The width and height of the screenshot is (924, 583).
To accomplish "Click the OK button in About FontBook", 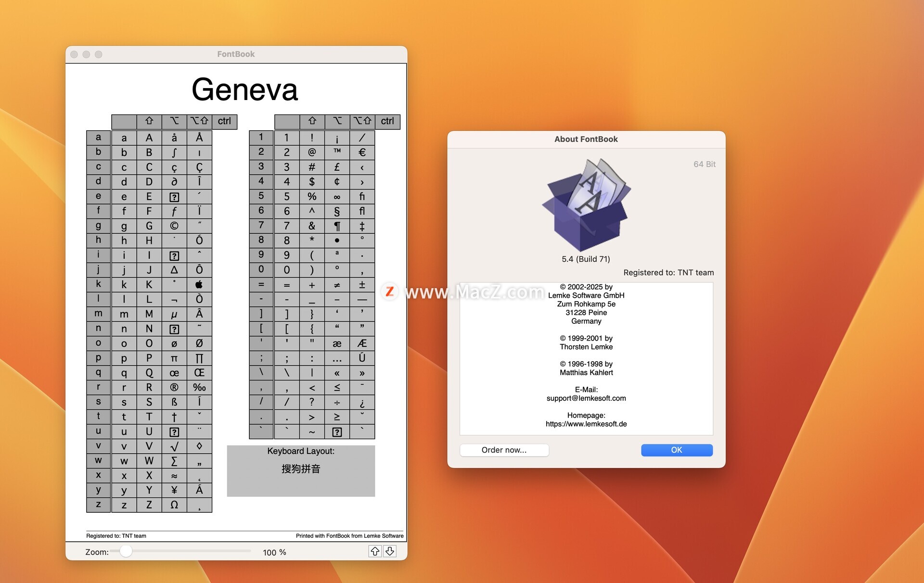I will tap(677, 450).
